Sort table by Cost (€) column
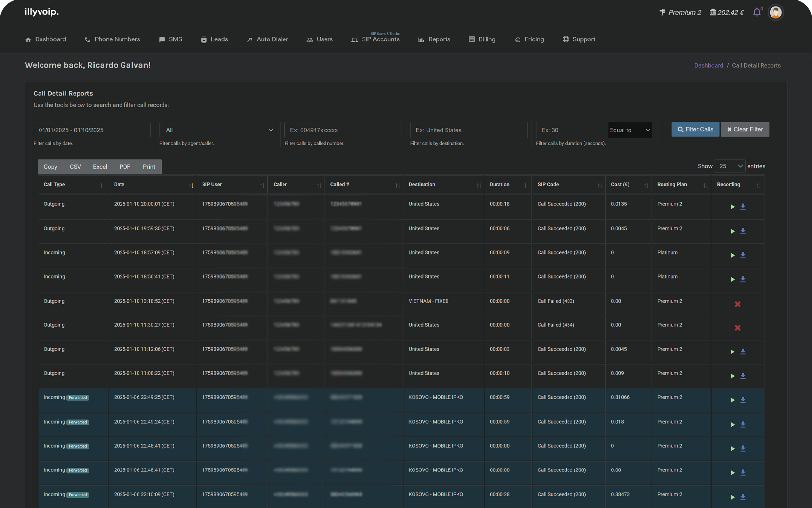Screen dimensions: 812x508 (x=628, y=185)
